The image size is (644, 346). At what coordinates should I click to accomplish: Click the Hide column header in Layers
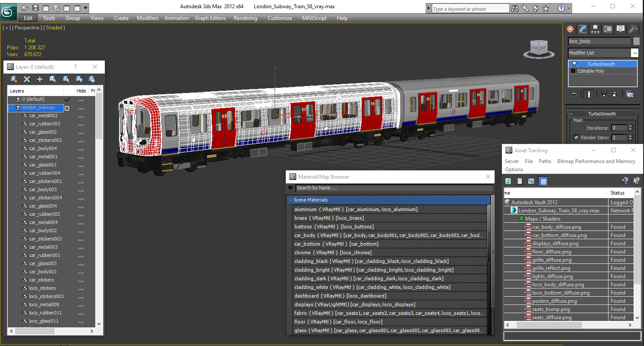[x=81, y=91]
